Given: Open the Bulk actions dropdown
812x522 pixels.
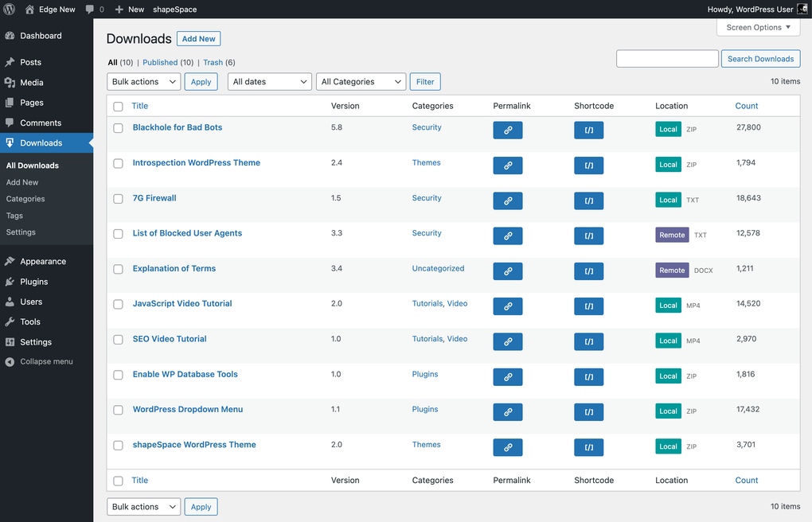Looking at the screenshot, I should click(x=143, y=81).
